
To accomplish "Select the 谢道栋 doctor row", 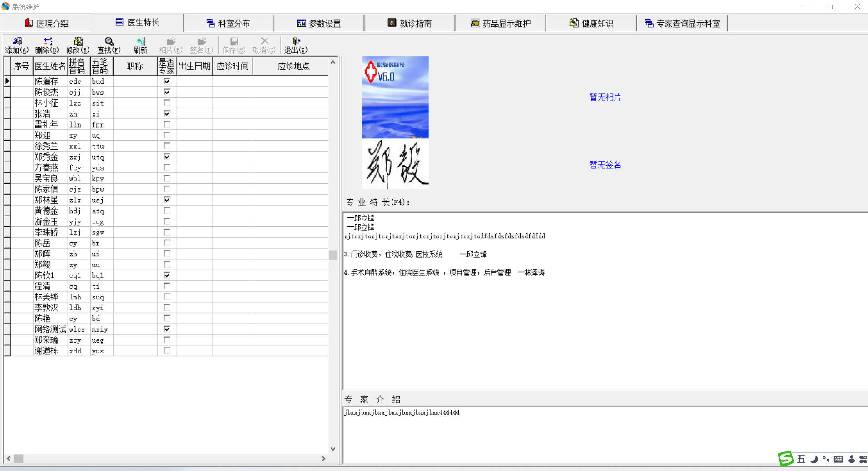I will coord(166,351).
